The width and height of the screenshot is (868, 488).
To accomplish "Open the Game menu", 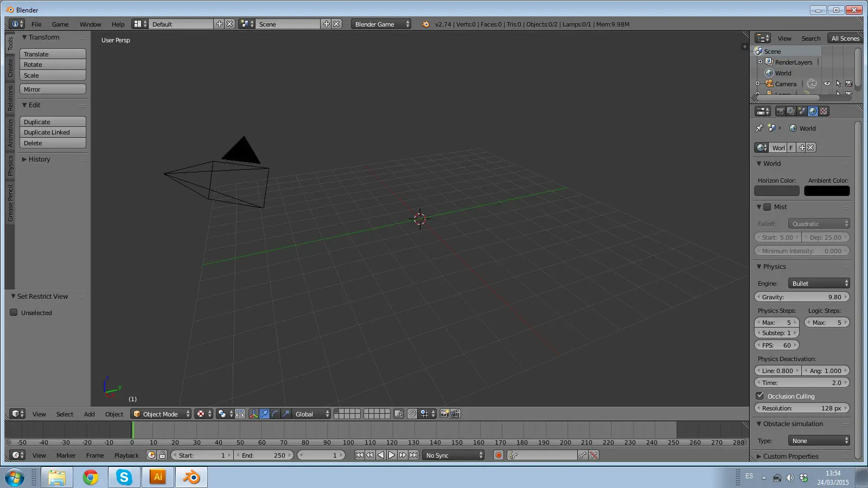I will pos(60,24).
